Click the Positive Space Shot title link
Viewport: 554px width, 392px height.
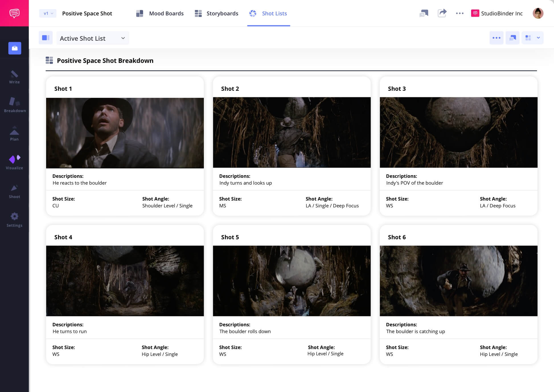tap(87, 13)
